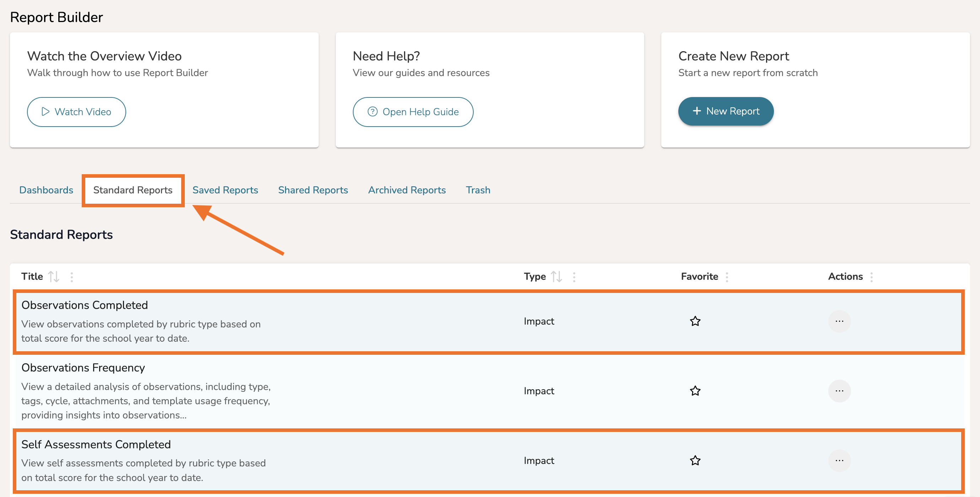Favorite the Observations Completed report
This screenshot has width=980, height=497.
(695, 321)
